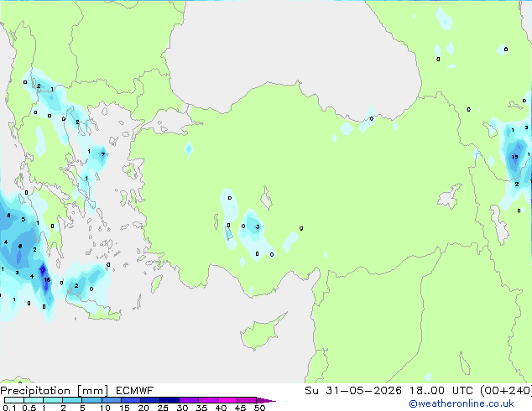The image size is (532, 411).
Task: Click the '50' legend scale label
Action: click(x=259, y=408)
